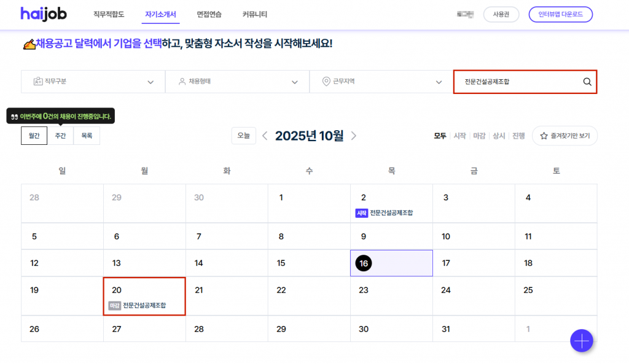Click the 인터뷰앱 다운로드 button
This screenshot has height=364, width=629.
pyautogui.click(x=560, y=14)
